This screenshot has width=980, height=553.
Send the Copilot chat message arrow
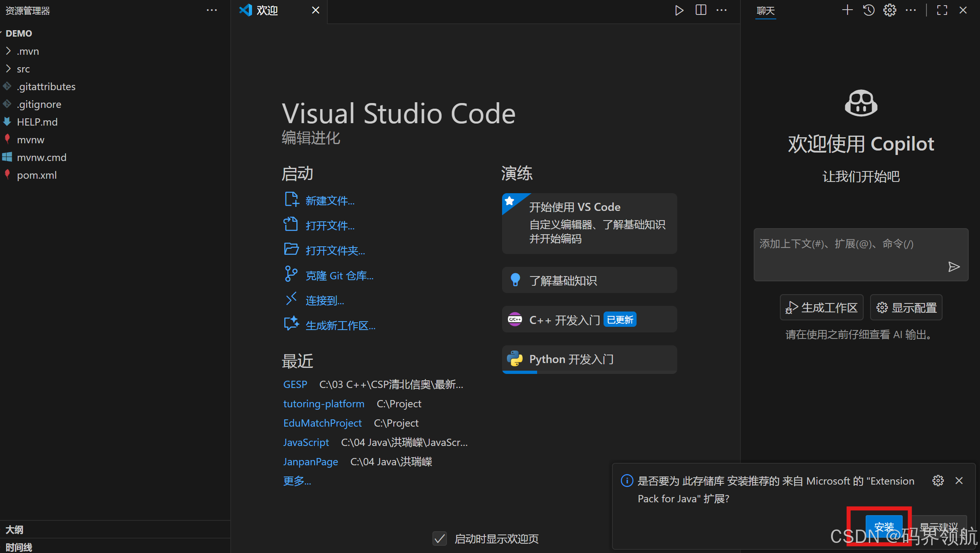pyautogui.click(x=954, y=266)
